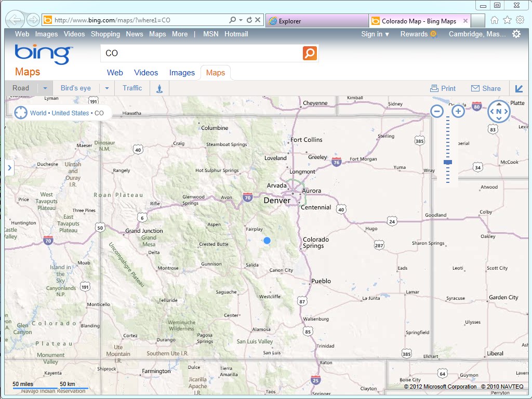Image resolution: width=532 pixels, height=399 pixels.
Task: Click the Bing search input field
Action: pyautogui.click(x=201, y=54)
